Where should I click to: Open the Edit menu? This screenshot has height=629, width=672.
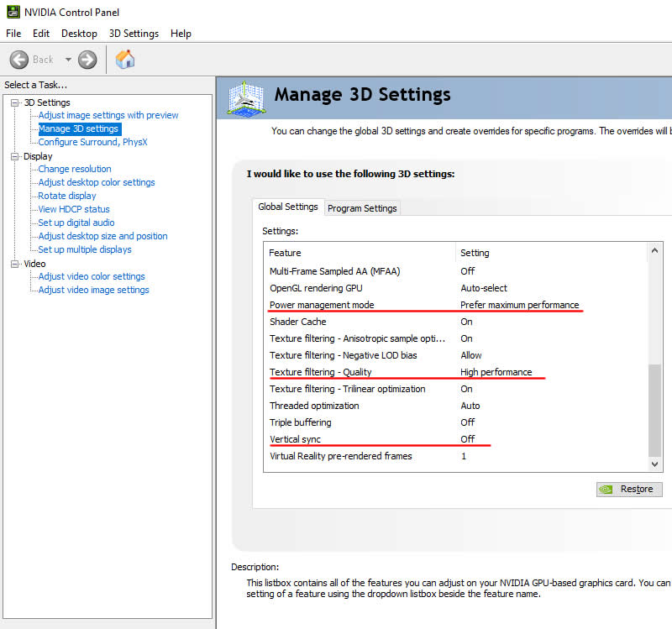pyautogui.click(x=41, y=34)
